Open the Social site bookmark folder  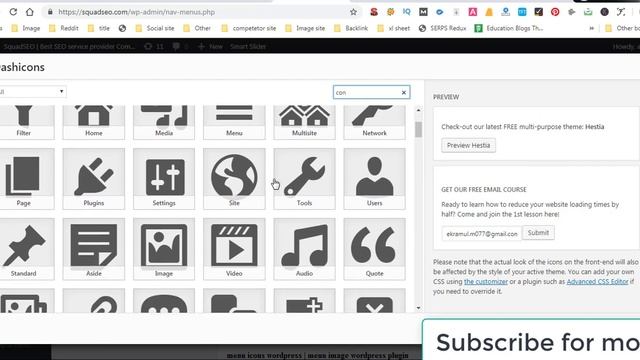coord(156,28)
